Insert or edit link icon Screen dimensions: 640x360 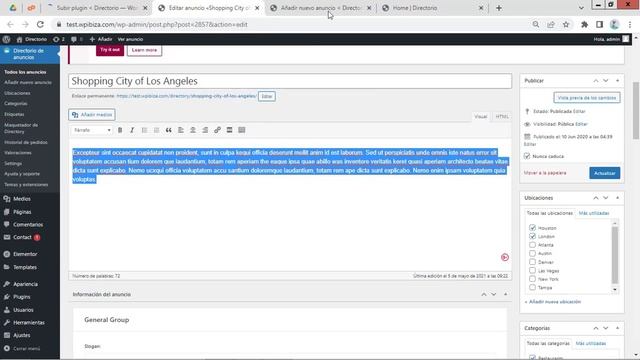click(217, 130)
